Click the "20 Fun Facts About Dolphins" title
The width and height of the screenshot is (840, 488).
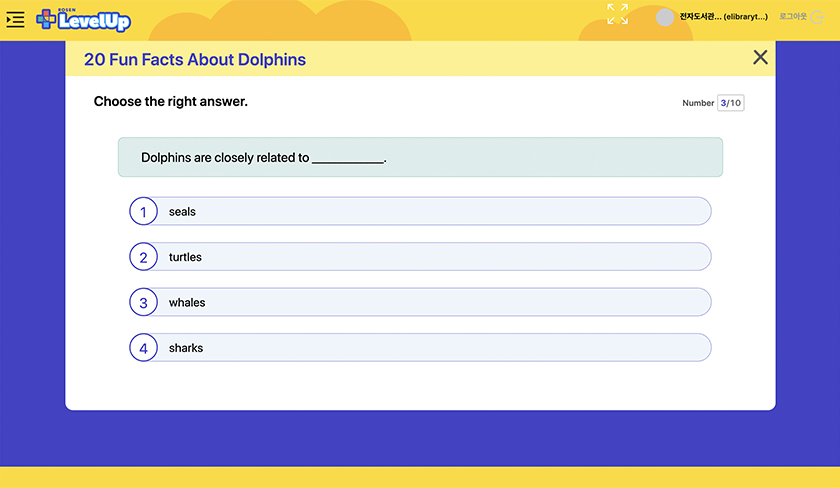(x=195, y=60)
